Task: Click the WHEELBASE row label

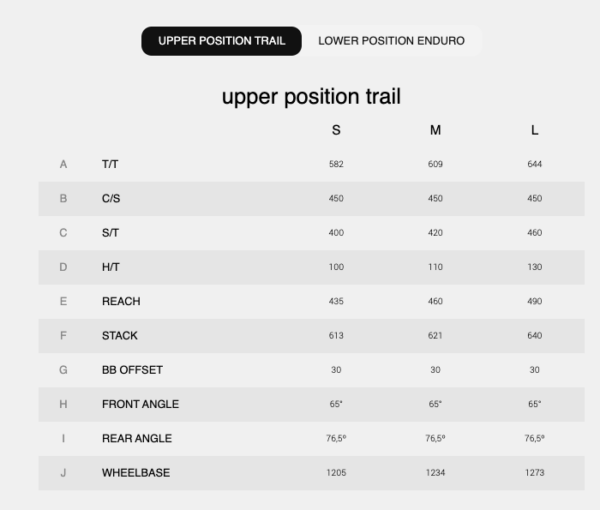Action: (x=135, y=473)
